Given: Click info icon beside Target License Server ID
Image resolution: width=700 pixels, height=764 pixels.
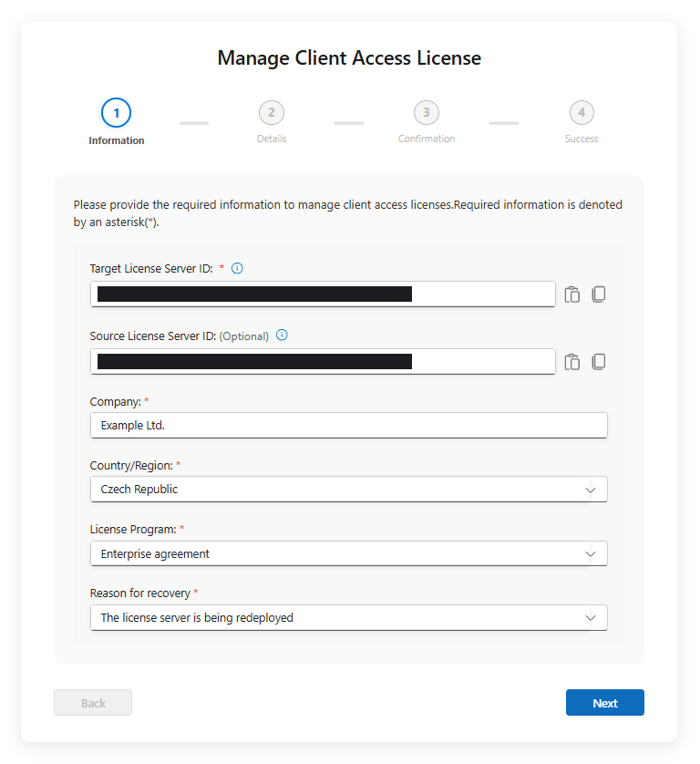Looking at the screenshot, I should tap(237, 268).
